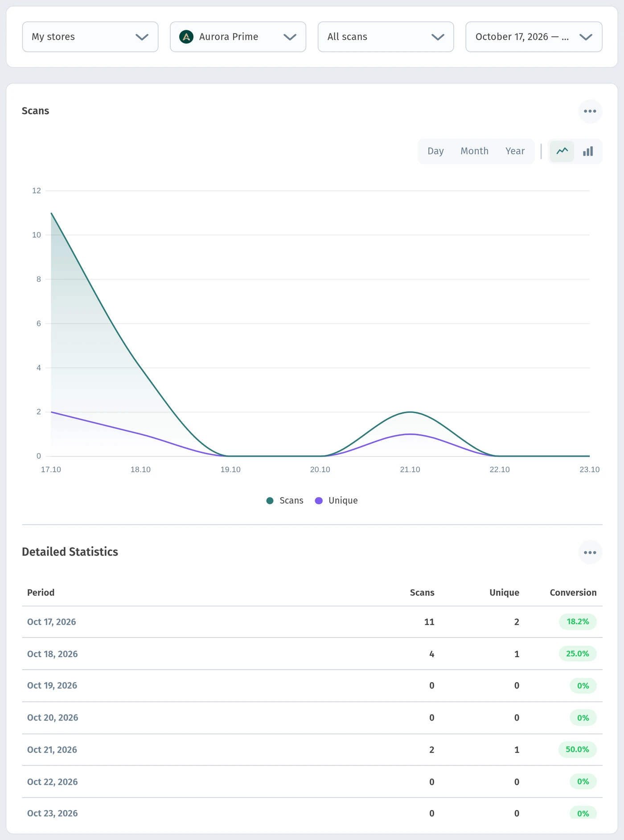Open the Aurora Prime store selector
This screenshot has width=624, height=840.
point(238,37)
